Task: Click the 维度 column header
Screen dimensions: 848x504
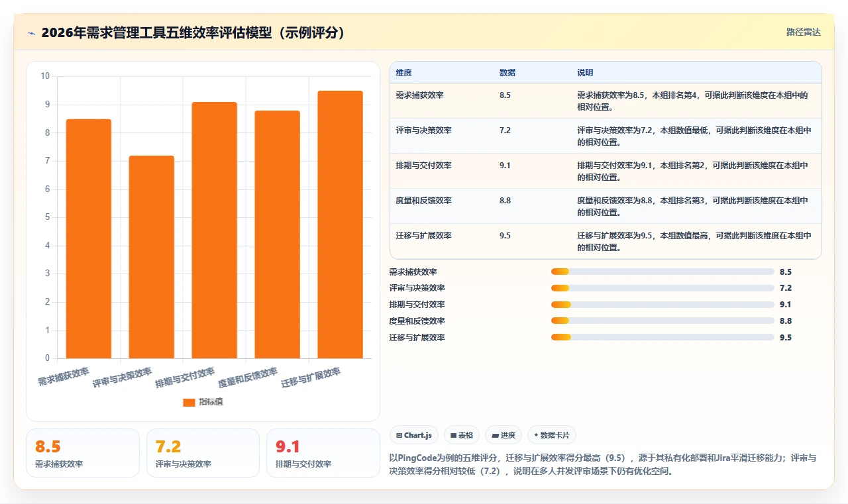Action: (403, 73)
